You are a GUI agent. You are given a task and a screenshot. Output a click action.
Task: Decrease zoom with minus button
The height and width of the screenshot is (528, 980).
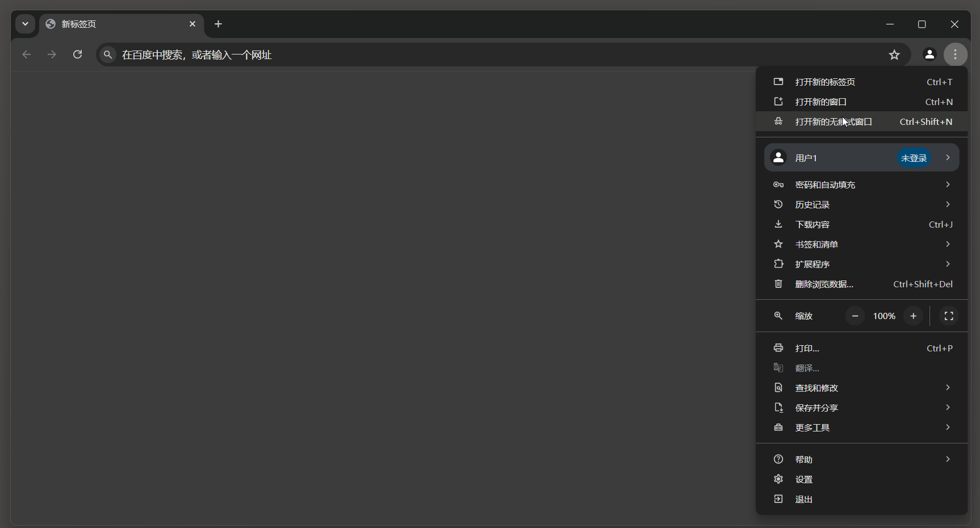click(x=855, y=316)
